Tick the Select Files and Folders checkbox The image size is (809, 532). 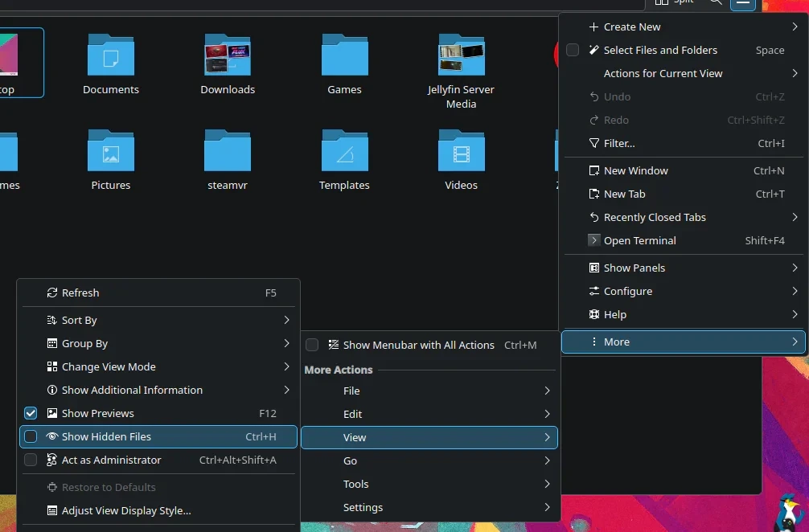[573, 50]
